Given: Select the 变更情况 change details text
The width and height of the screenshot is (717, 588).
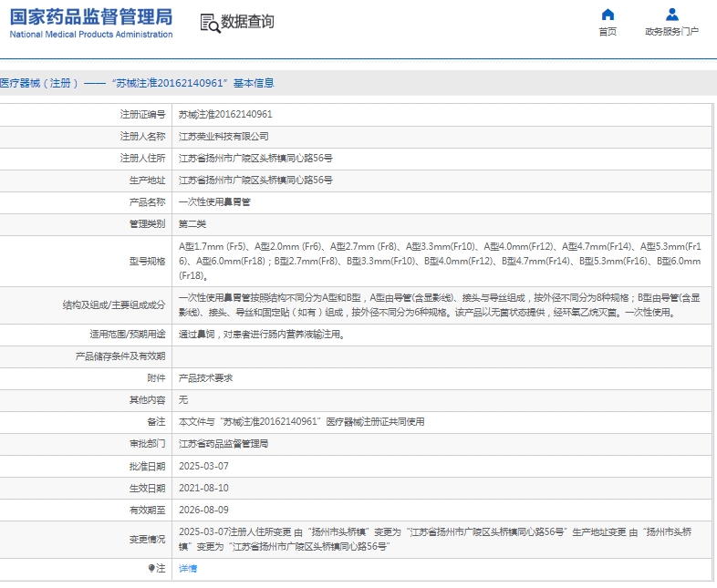Looking at the screenshot, I should (x=435, y=539).
